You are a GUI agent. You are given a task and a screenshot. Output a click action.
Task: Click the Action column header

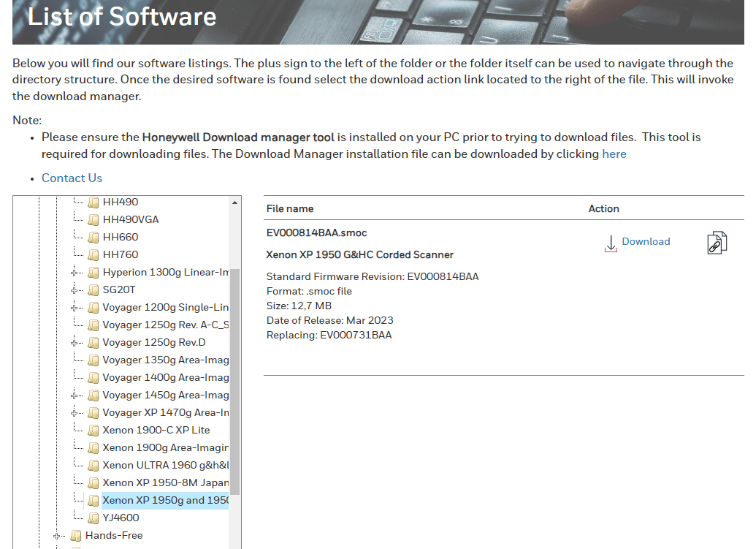pos(603,208)
